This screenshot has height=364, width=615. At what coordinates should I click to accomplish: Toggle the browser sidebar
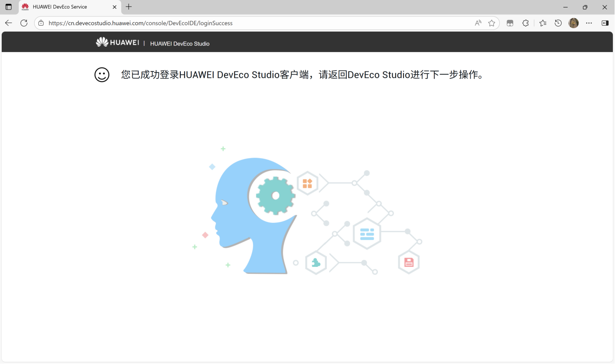(605, 23)
